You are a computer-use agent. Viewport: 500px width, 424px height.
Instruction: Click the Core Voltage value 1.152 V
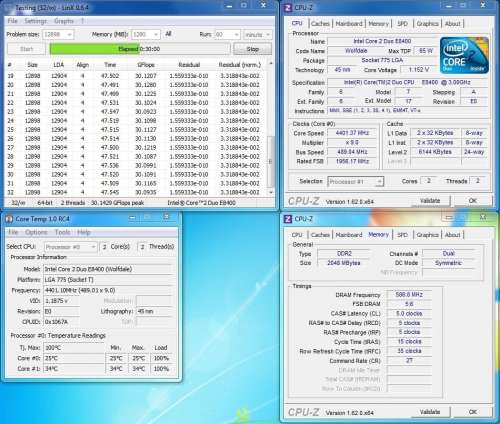tap(419, 70)
